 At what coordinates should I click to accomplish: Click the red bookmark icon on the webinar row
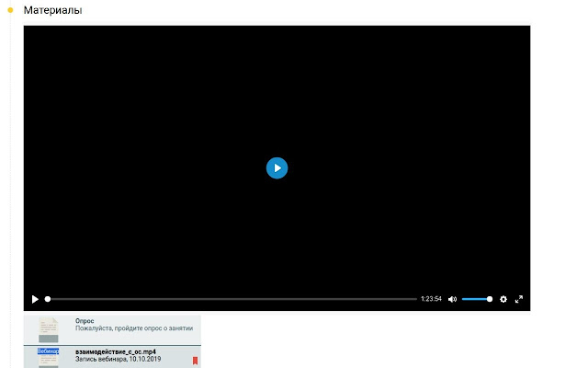click(195, 361)
